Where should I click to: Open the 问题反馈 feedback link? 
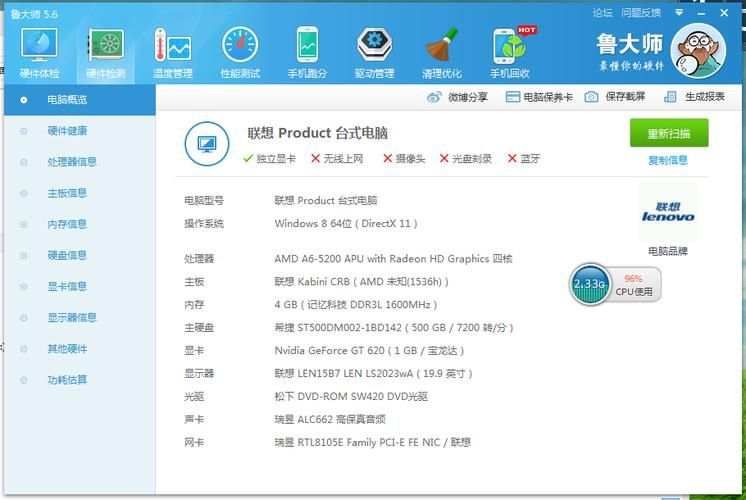coord(641,13)
